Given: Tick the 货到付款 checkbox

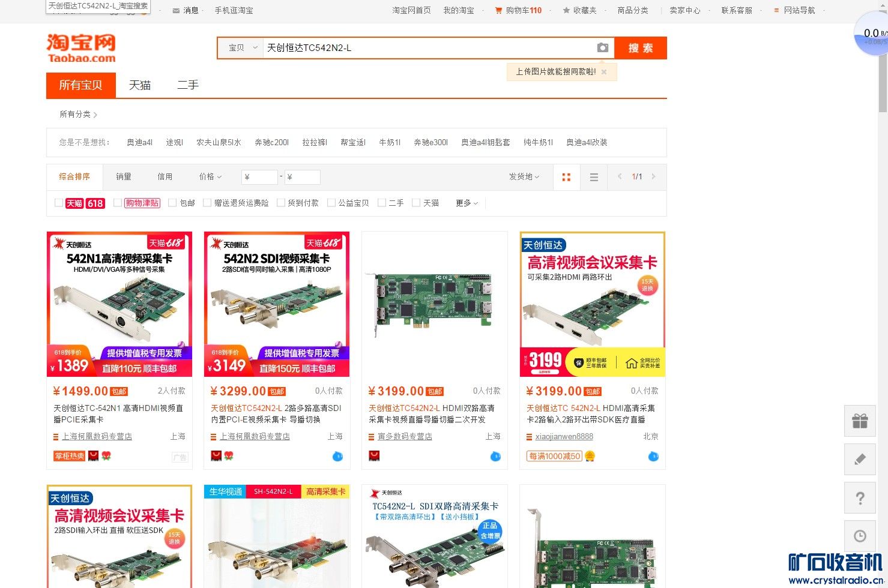Looking at the screenshot, I should (280, 203).
